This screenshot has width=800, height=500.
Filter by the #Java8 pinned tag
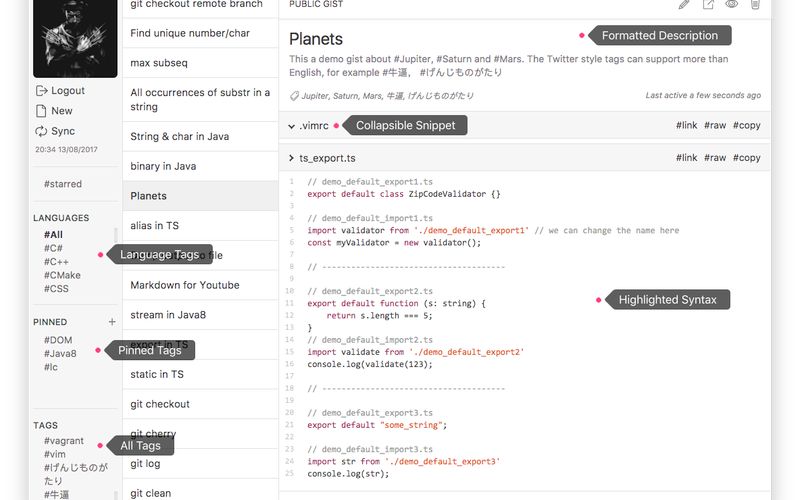pyautogui.click(x=60, y=353)
